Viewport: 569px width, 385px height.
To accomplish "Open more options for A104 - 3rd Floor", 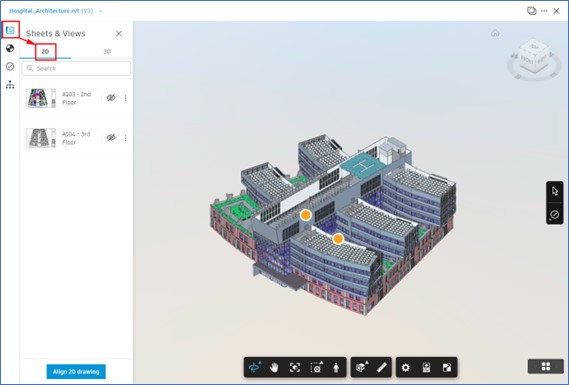I will [x=126, y=138].
